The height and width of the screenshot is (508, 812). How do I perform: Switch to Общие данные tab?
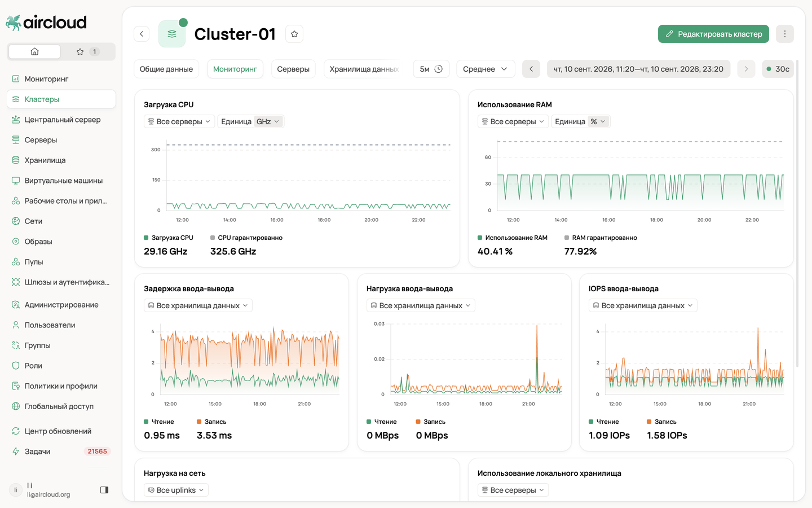point(166,69)
